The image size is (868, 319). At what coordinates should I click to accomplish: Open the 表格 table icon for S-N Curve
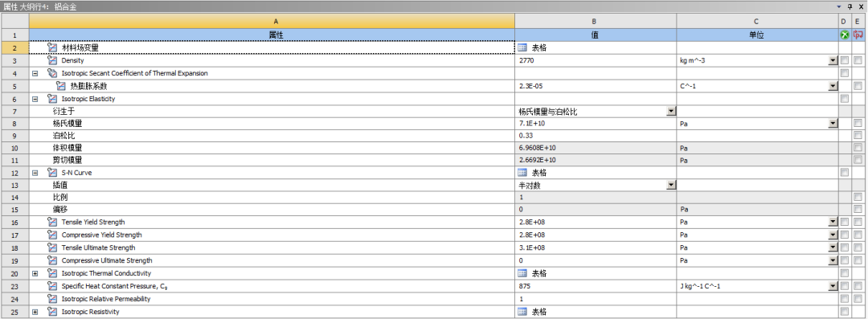[522, 172]
